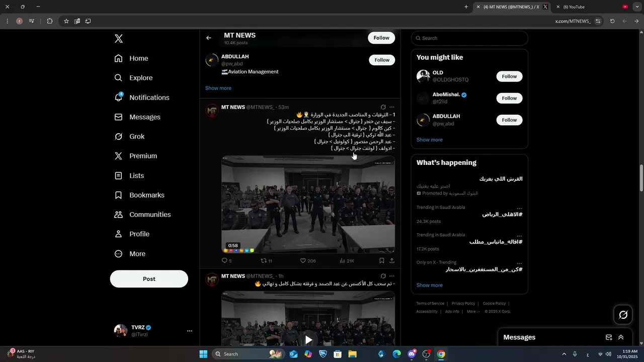Reload the page
The image size is (644, 362).
[612, 21]
